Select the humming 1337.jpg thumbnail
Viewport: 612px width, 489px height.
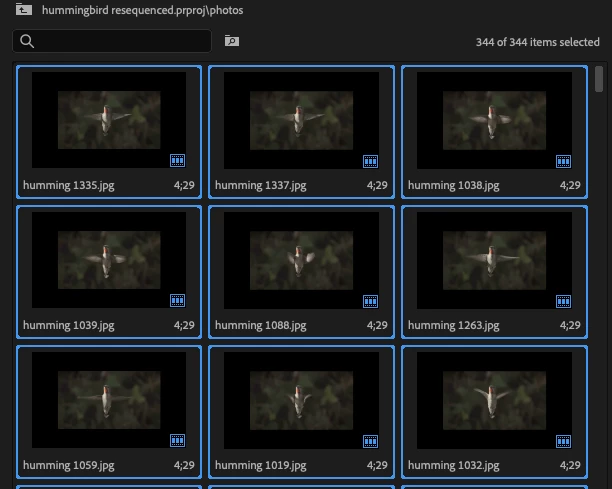pos(301,120)
